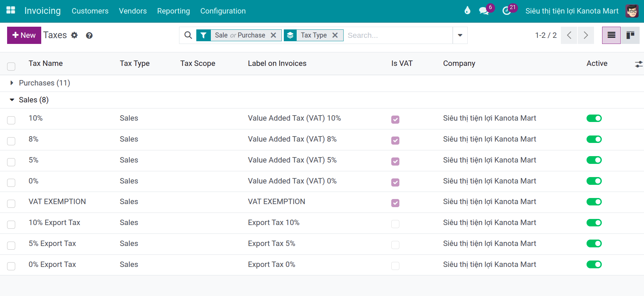This screenshot has width=644, height=296.
Task: Open the Vendors menu
Action: pyautogui.click(x=133, y=11)
